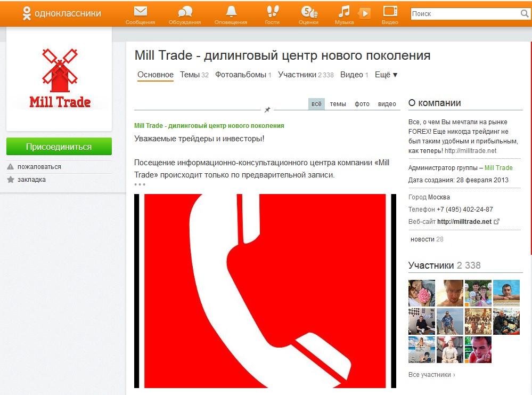Filter feed by видео
Screen dimensions: 532x395
click(x=387, y=104)
